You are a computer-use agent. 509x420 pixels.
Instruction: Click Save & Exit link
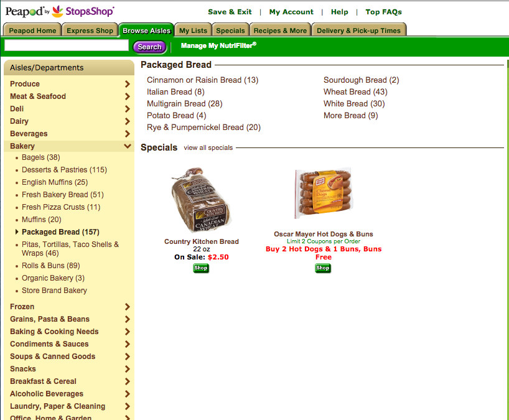tap(230, 12)
